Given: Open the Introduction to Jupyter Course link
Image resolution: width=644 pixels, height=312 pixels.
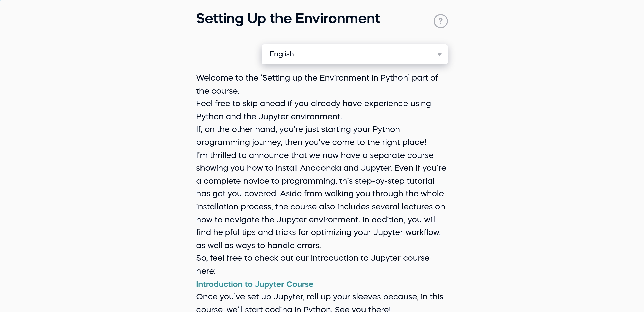Looking at the screenshot, I should (255, 284).
